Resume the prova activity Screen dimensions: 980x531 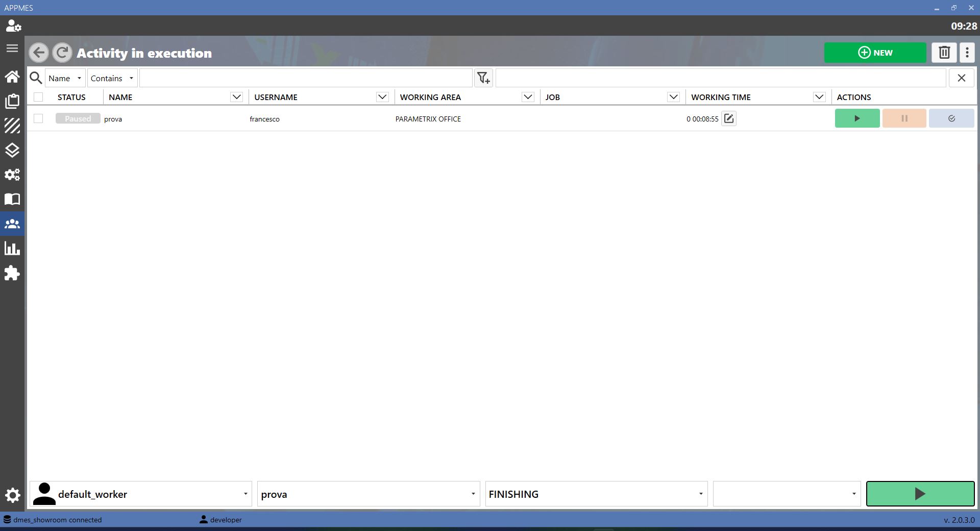[x=857, y=118]
